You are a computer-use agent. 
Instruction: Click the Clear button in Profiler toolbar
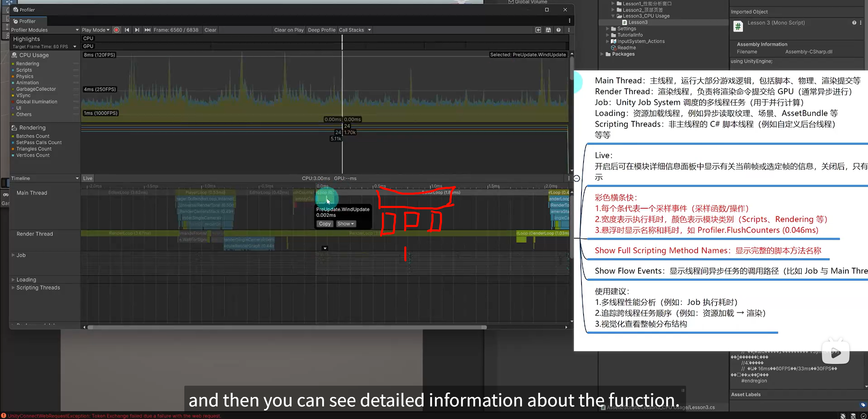click(210, 30)
